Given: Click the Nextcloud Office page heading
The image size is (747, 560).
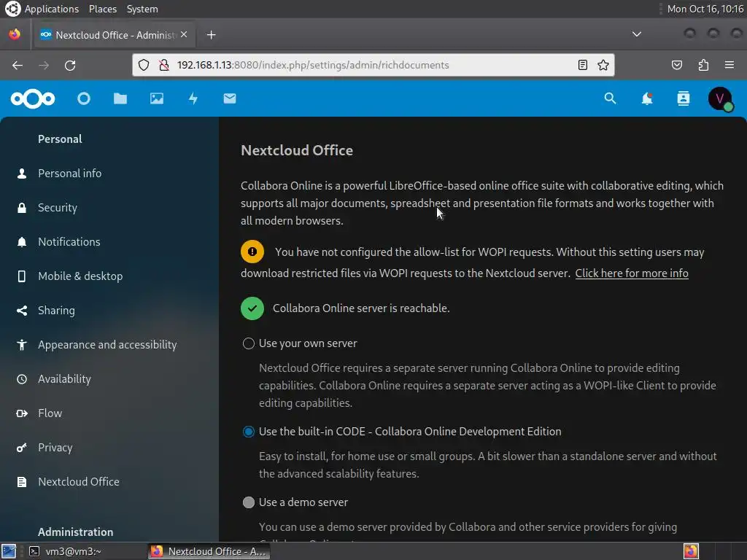Looking at the screenshot, I should pyautogui.click(x=297, y=150).
